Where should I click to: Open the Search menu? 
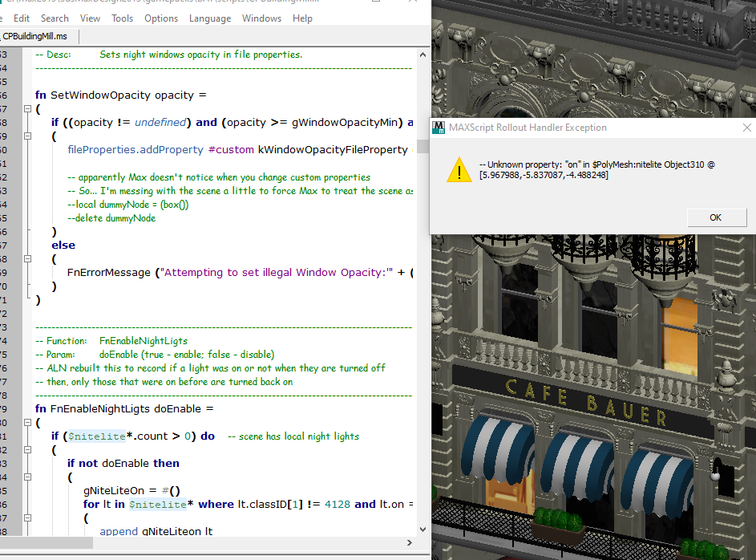tap(55, 18)
